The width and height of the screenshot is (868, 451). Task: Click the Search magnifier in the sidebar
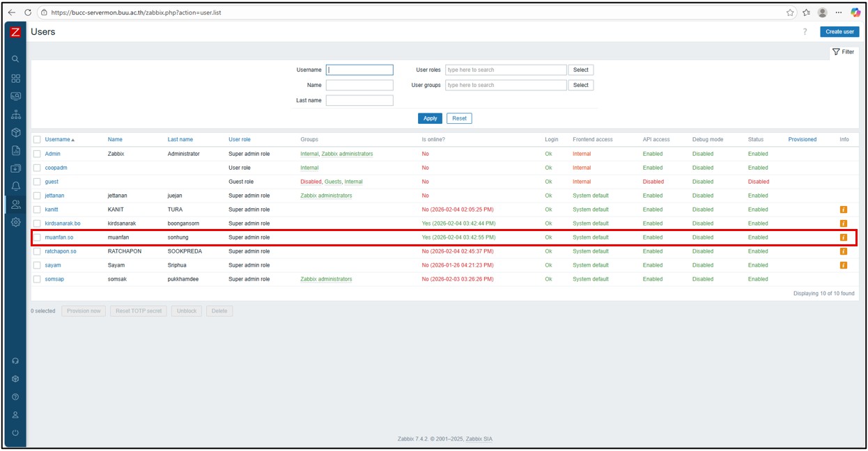tap(15, 59)
